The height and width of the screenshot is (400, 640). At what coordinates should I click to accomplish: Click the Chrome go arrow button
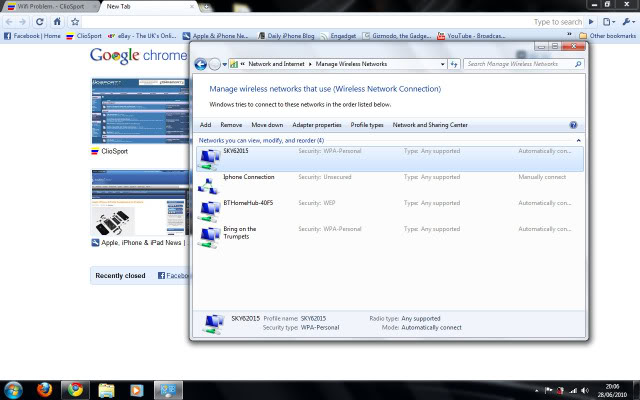pos(591,22)
